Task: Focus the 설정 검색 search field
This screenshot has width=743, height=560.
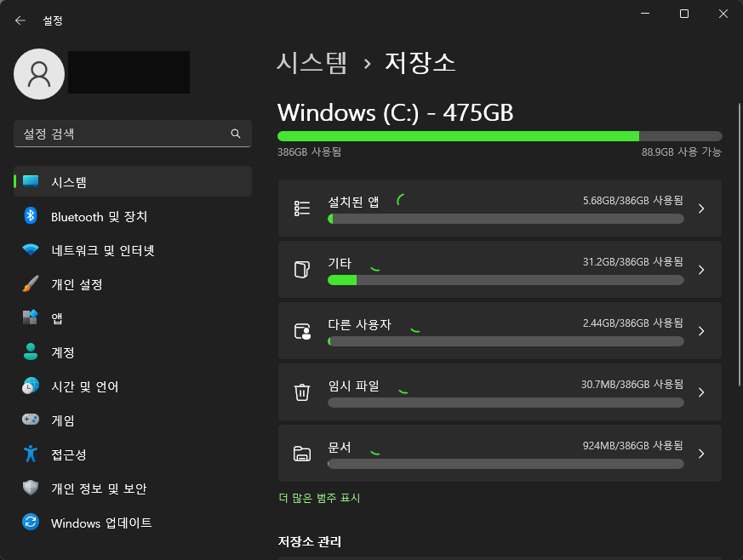Action: click(x=133, y=134)
